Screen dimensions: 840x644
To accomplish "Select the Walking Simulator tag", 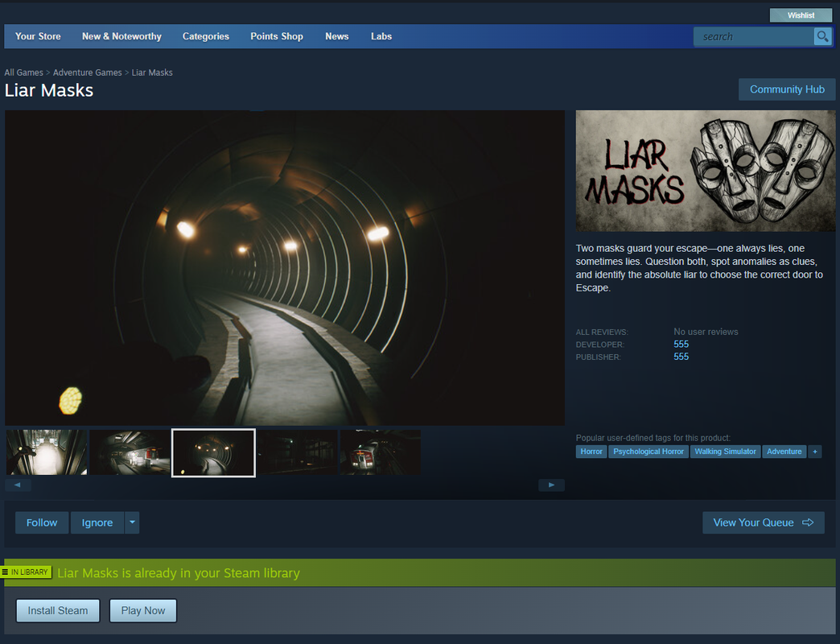I will click(726, 452).
